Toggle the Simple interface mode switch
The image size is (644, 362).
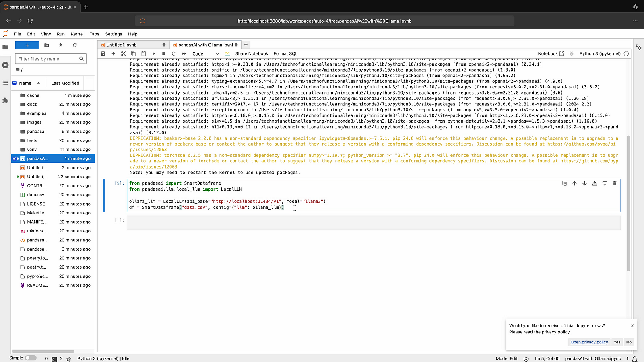30,358
